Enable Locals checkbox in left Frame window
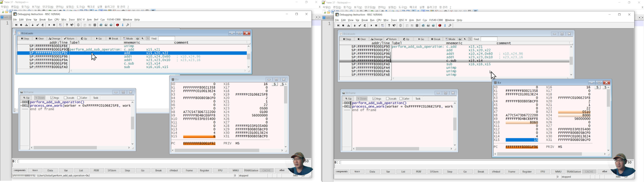This screenshot has height=182, width=644. pos(65,98)
